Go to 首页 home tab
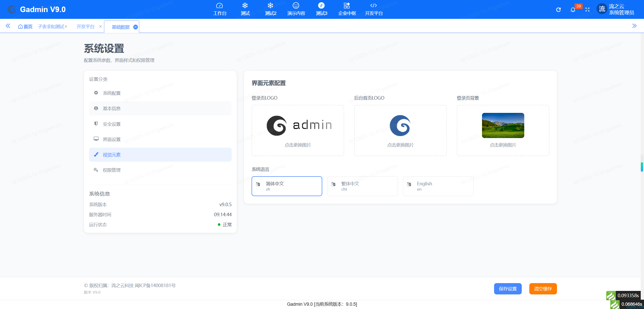Screen dimensions: 644x309 point(25,26)
